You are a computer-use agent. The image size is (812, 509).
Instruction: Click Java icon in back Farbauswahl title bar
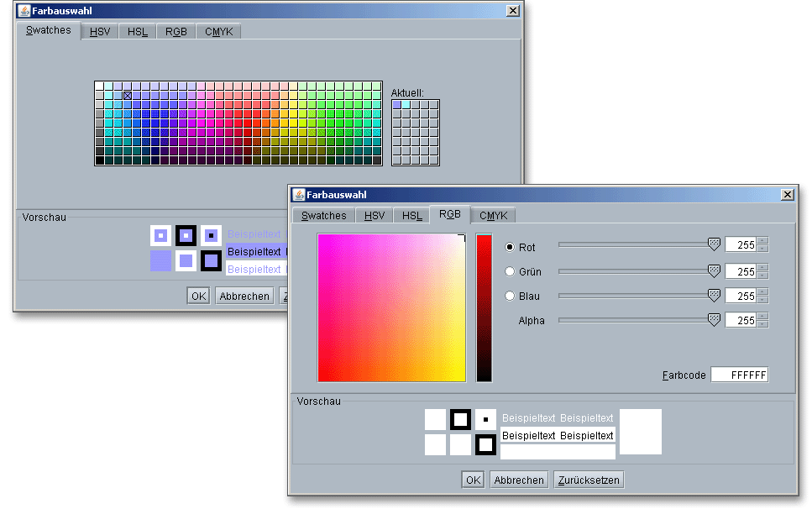click(24, 11)
